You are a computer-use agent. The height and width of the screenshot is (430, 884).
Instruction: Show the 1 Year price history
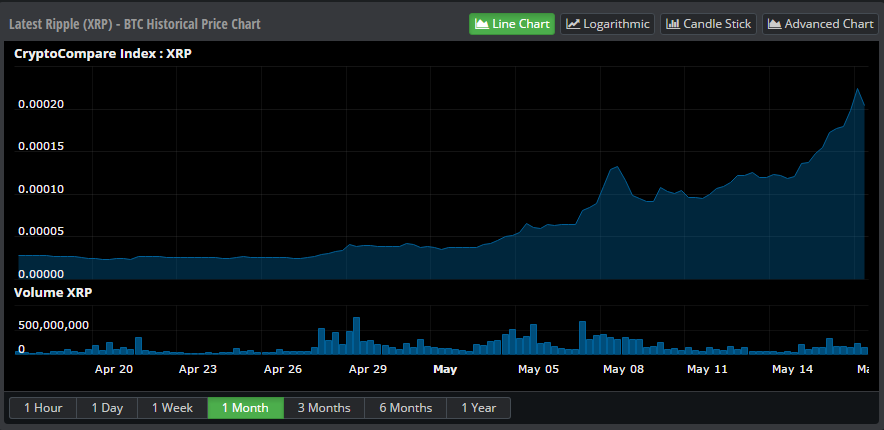tap(478, 408)
